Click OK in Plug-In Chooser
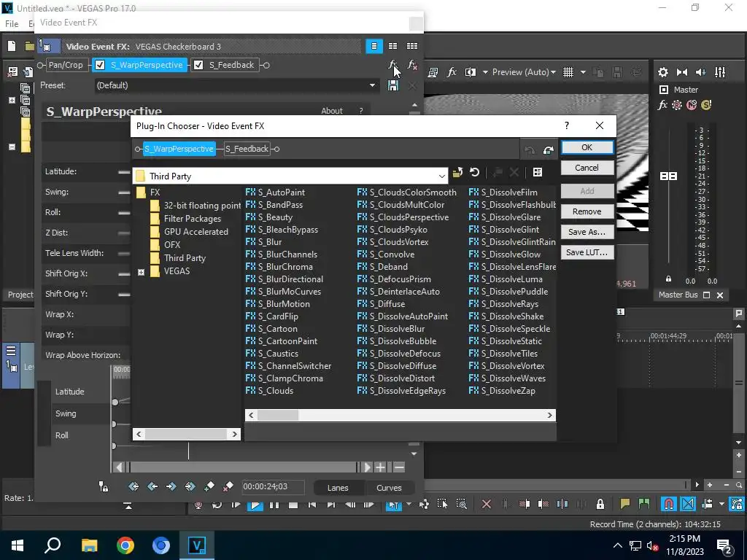This screenshot has height=560, width=747. [x=587, y=147]
